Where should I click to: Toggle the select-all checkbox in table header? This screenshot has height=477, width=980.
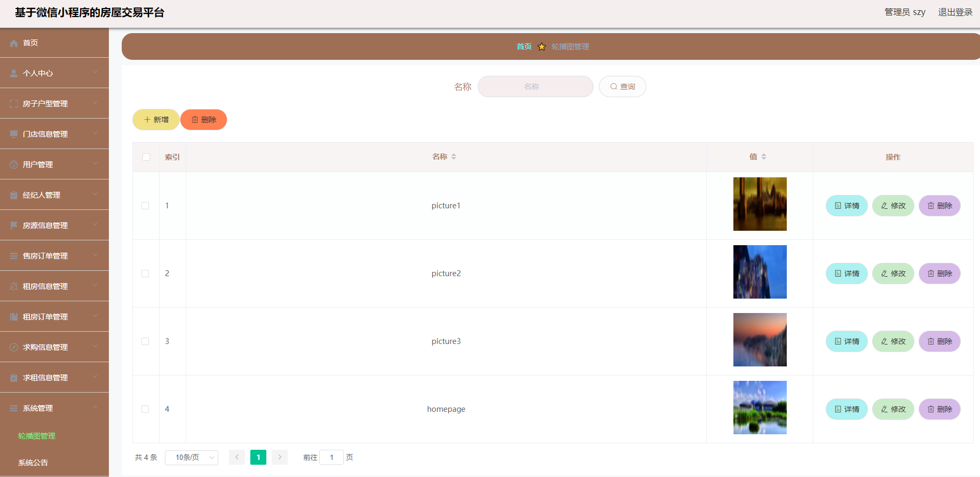[146, 157]
